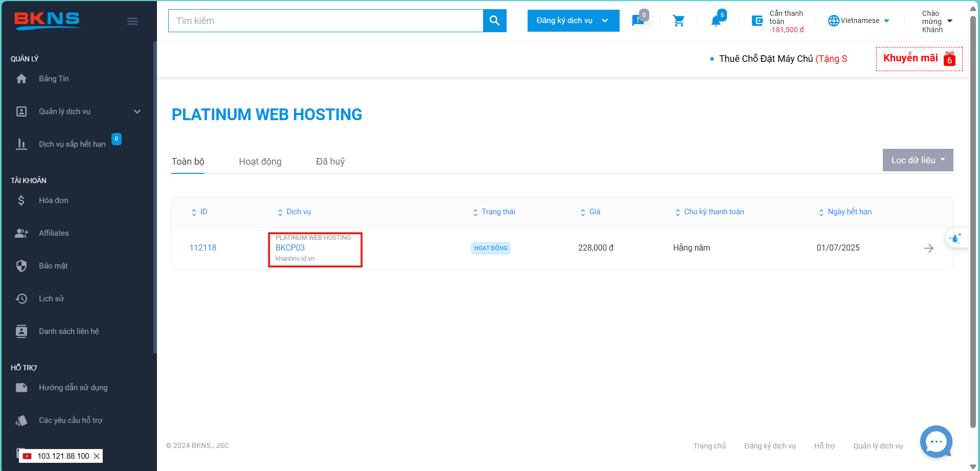Open the support ticket message icon
The height and width of the screenshot is (471, 980).
tap(638, 20)
